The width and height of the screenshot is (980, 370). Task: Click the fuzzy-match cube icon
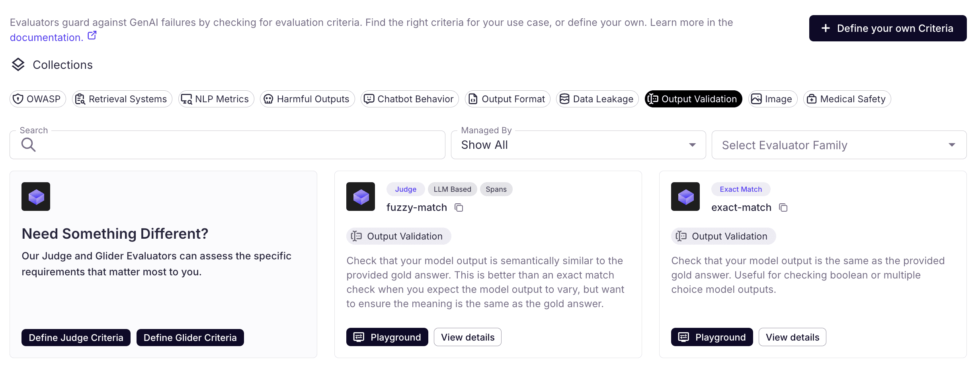coord(361,197)
